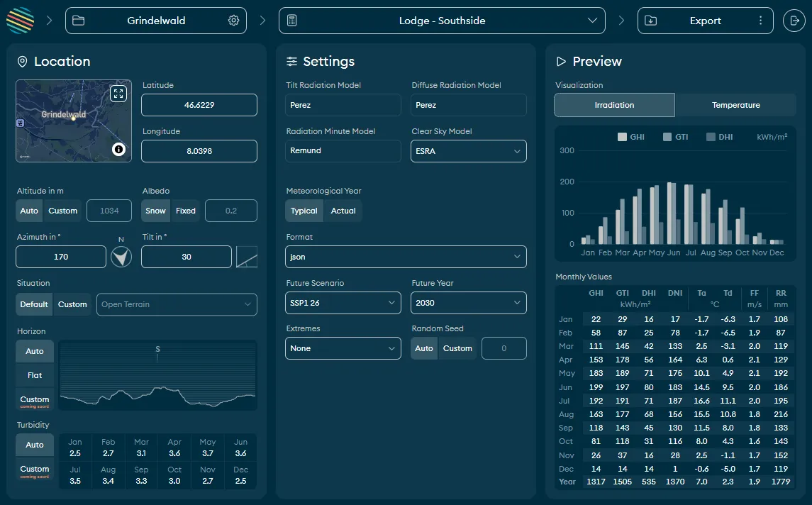Click the Latitude input field
812x505 pixels.
(x=199, y=105)
